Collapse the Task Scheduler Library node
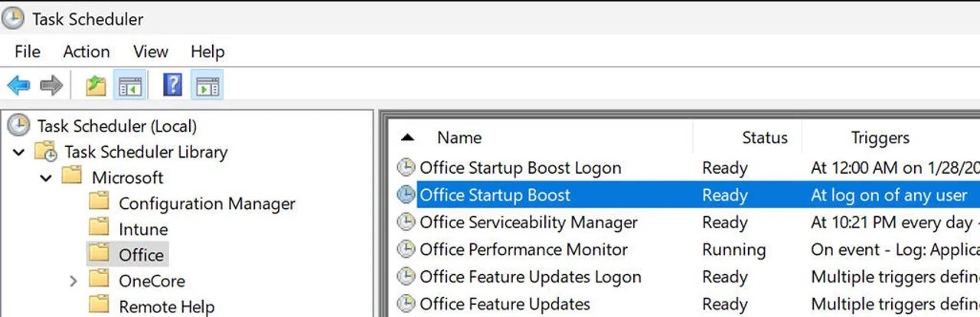980x317 pixels. 19,152
